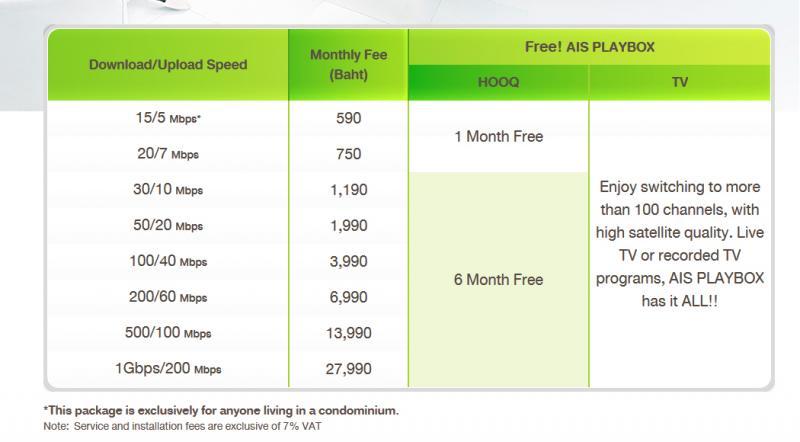This screenshot has width=800, height=442.
Task: Choose the 30/10 Mbps speed package
Action: pyautogui.click(x=167, y=190)
